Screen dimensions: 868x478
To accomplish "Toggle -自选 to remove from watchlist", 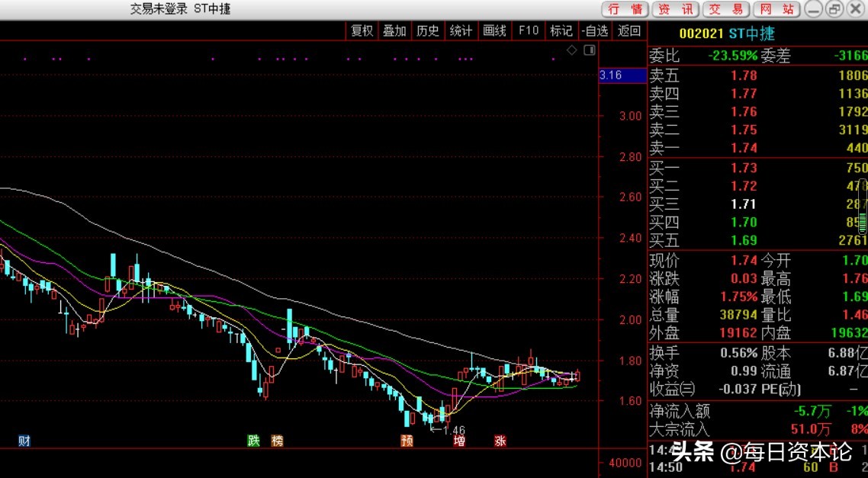I will pyautogui.click(x=595, y=30).
